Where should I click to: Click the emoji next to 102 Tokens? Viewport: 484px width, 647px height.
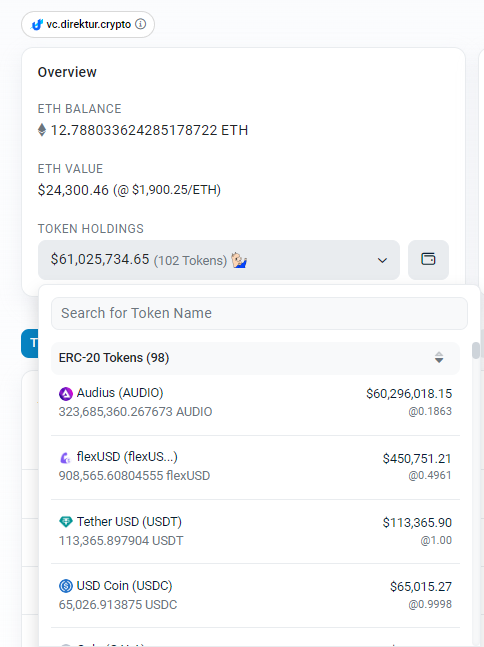pos(239,260)
